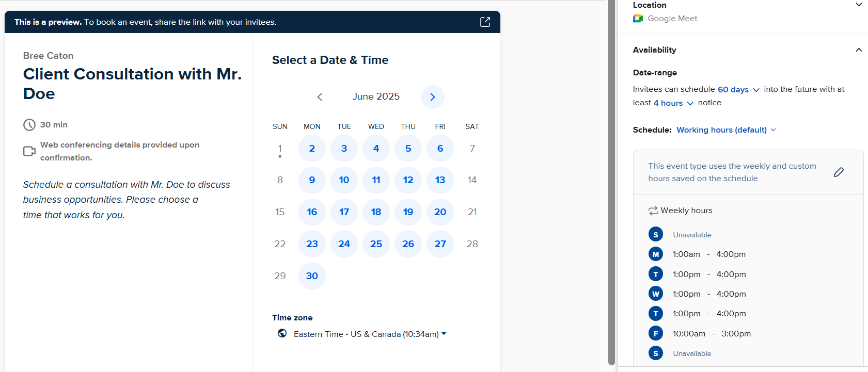
Task: Open Working hours (default) schedule dropdown
Action: 726,130
